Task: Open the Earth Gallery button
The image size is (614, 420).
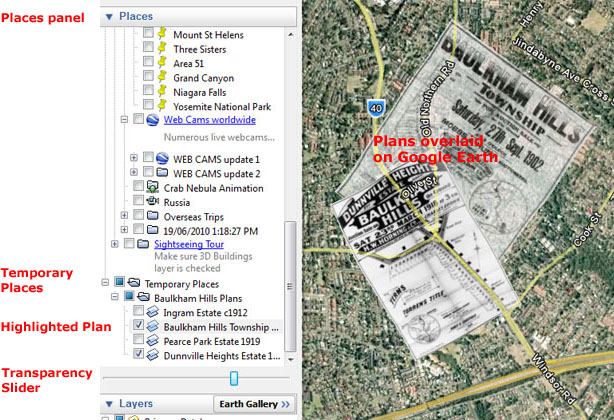Action: click(255, 404)
